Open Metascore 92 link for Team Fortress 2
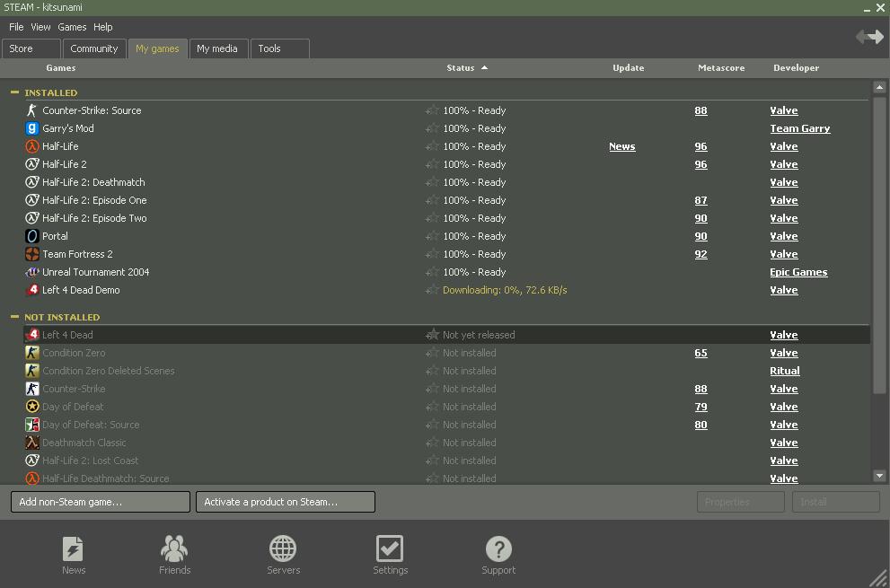890x588 pixels. coord(701,254)
